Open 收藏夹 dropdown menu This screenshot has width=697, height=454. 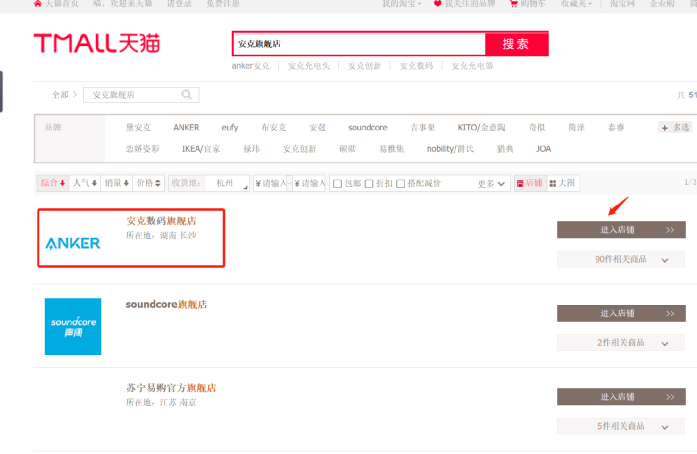[x=577, y=4]
